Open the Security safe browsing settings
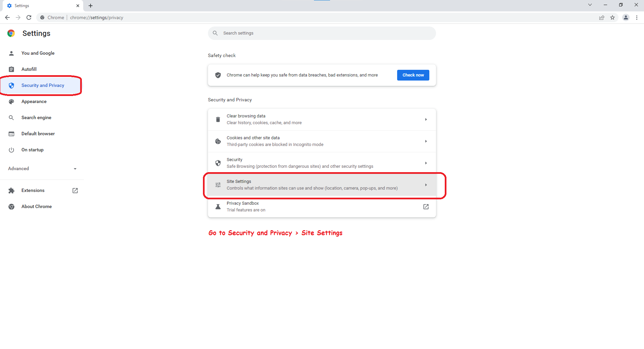This screenshot has height=349, width=644. coord(322,163)
